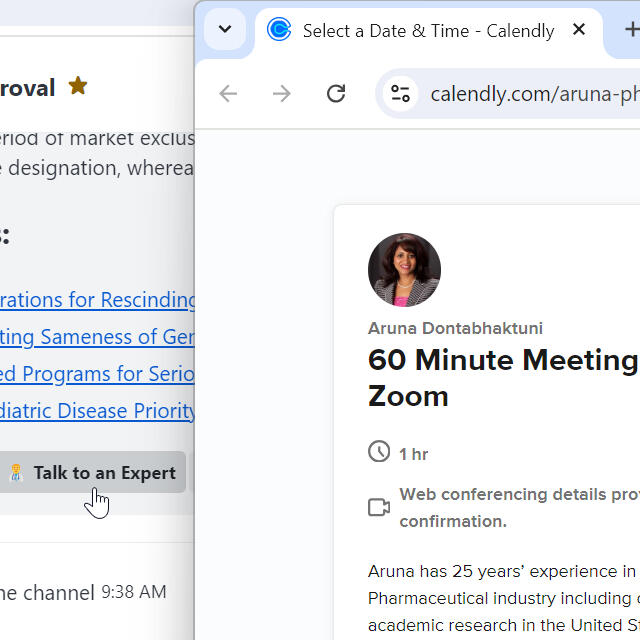The image size is (640, 640).
Task: Focus the calendly.com address bar
Action: pos(530,94)
